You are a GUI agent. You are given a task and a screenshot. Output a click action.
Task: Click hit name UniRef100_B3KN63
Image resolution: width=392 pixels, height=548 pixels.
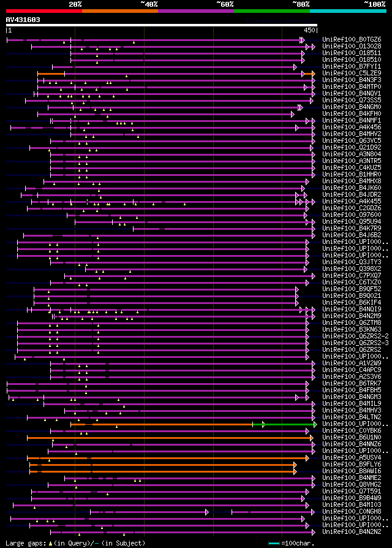[352, 330]
